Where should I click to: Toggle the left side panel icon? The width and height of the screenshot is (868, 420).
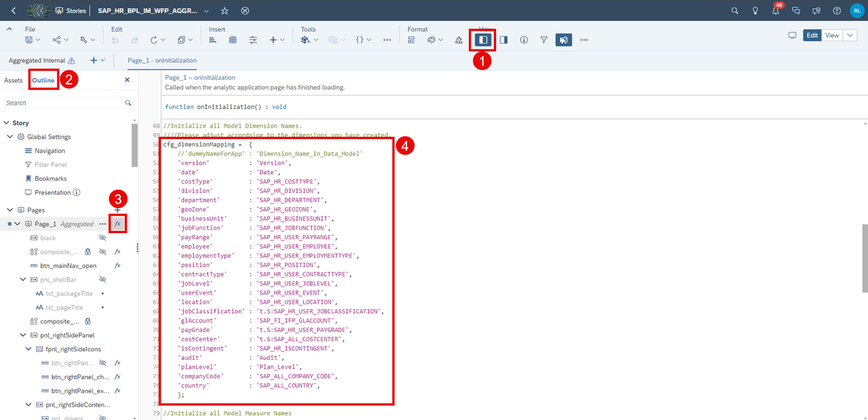click(x=483, y=40)
